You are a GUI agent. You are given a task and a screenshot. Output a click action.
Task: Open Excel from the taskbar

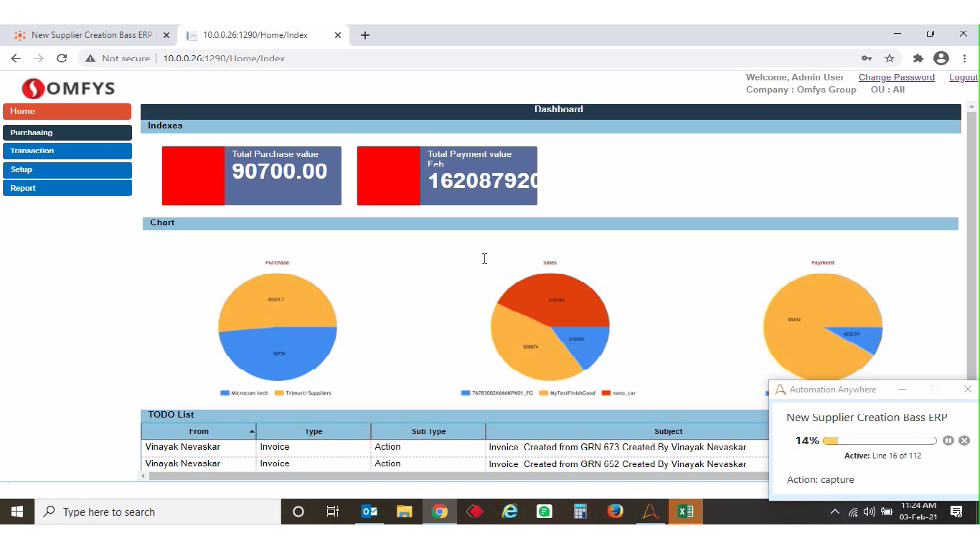coord(685,512)
